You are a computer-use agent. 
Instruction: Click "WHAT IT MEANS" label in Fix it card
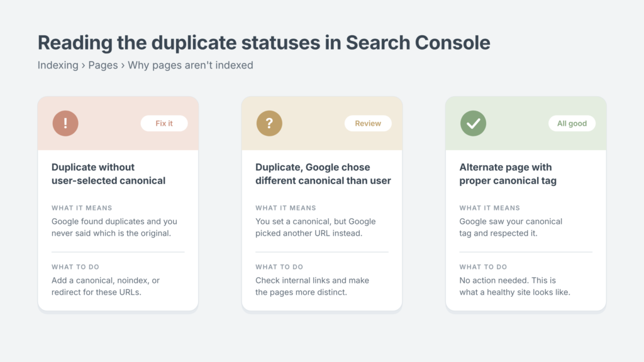[x=82, y=208]
